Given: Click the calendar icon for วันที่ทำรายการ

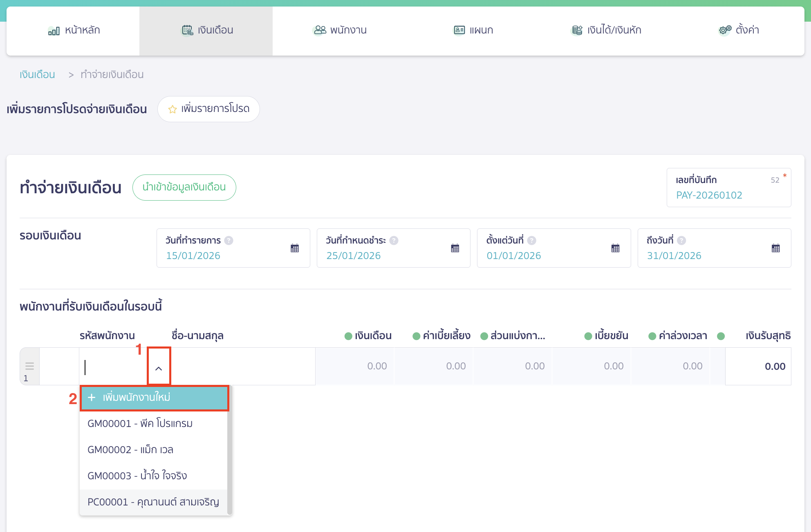Looking at the screenshot, I should tap(294, 248).
